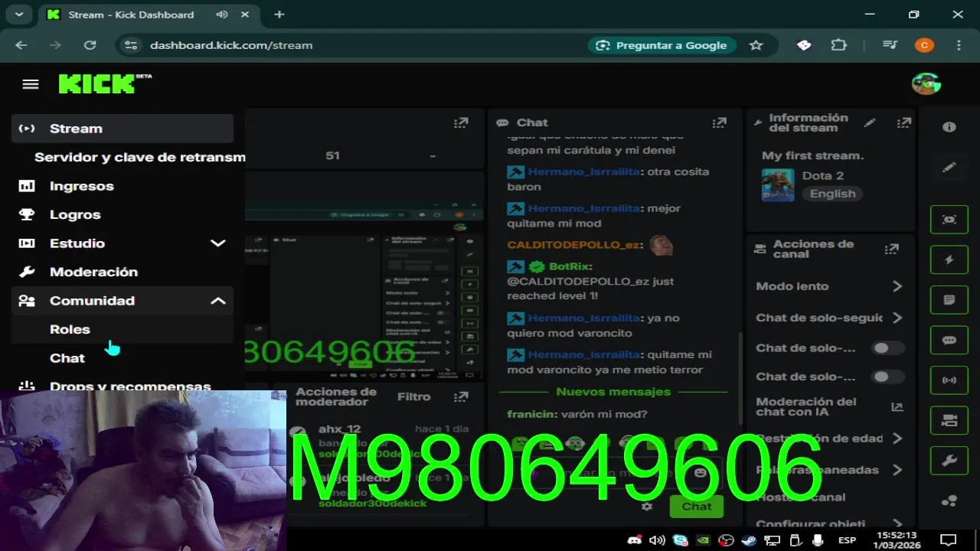The image size is (980, 551).
Task: Open volume control in system tray
Action: click(x=657, y=540)
